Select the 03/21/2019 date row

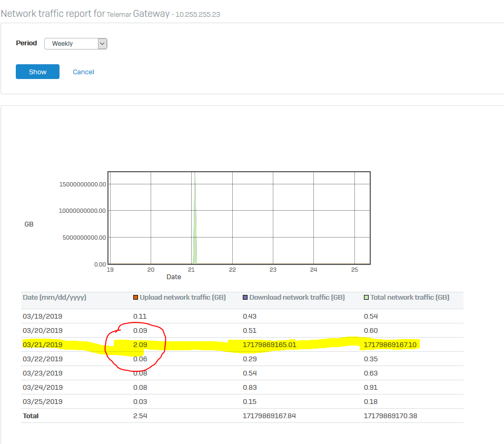click(43, 345)
